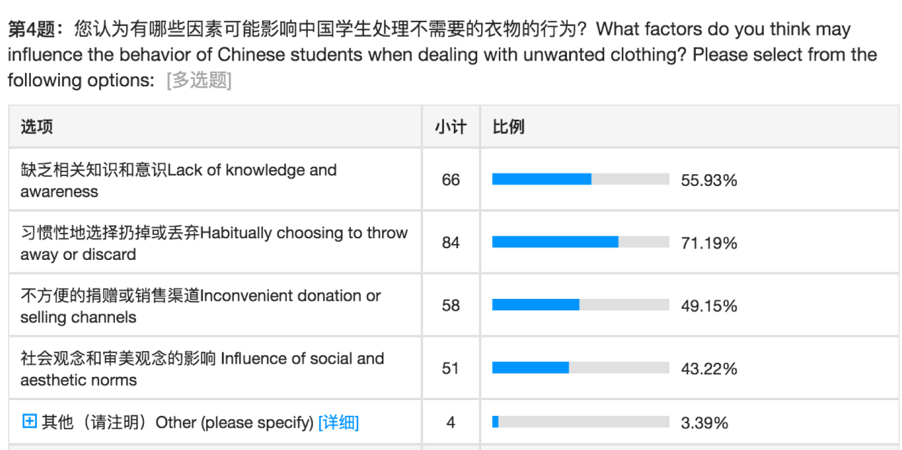Select the 选项 column header
The image size is (902, 450).
pyautogui.click(x=37, y=127)
